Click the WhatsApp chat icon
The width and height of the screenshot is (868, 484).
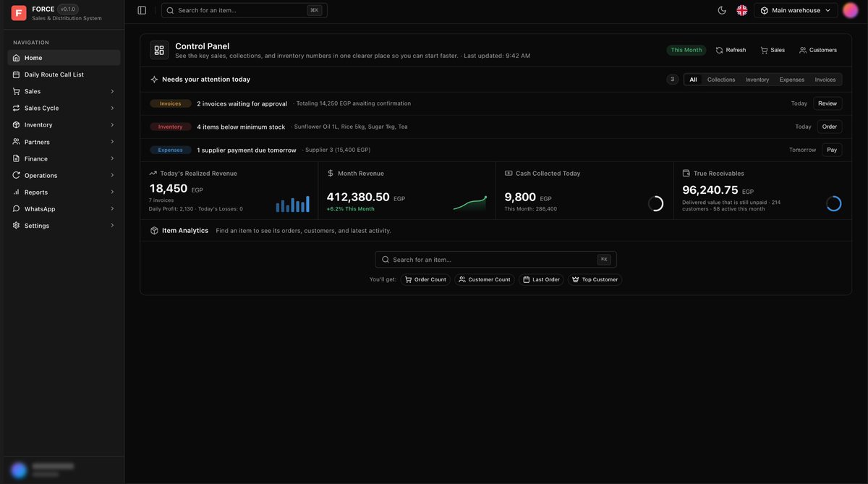[17, 208]
